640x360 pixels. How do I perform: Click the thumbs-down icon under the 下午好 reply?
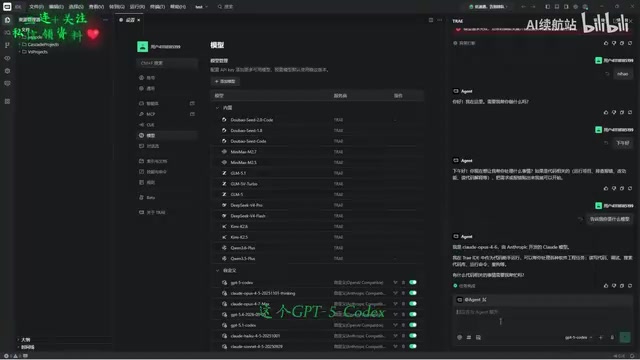pyautogui.click(x=614, y=188)
